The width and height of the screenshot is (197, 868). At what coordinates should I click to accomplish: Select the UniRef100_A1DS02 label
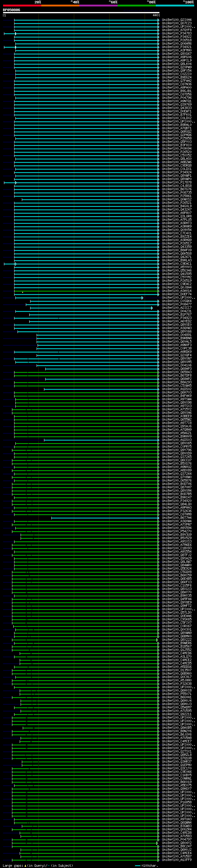coord(177,389)
